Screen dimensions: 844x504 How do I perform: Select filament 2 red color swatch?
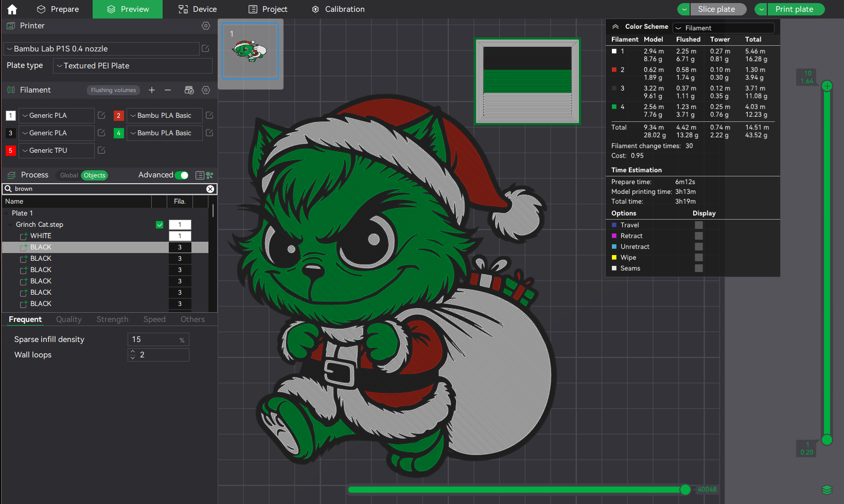point(118,115)
